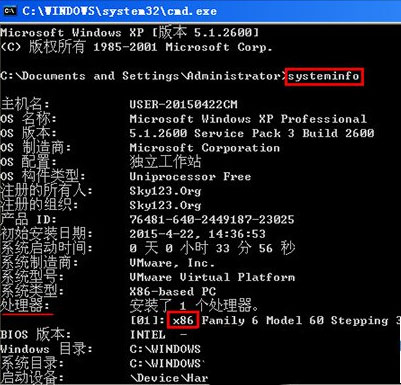This screenshot has height=385, width=401.
Task: Click the 注册的所有人 label
Action: (46, 191)
